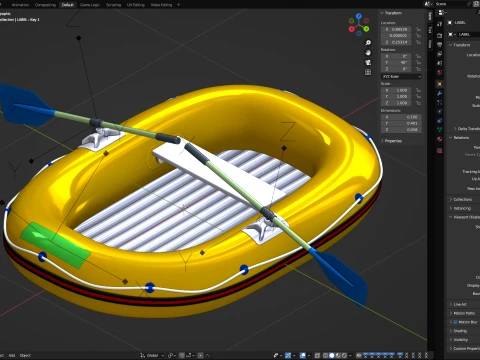Viewport: 480px width, 360px height.
Task: Open the Modifiers wrench tab icon
Action: click(x=439, y=93)
